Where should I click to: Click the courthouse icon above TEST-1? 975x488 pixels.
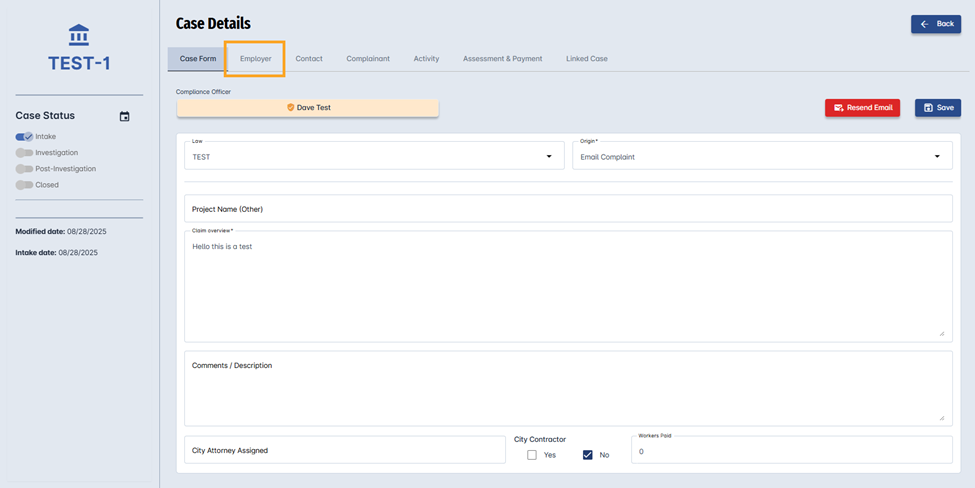(79, 35)
